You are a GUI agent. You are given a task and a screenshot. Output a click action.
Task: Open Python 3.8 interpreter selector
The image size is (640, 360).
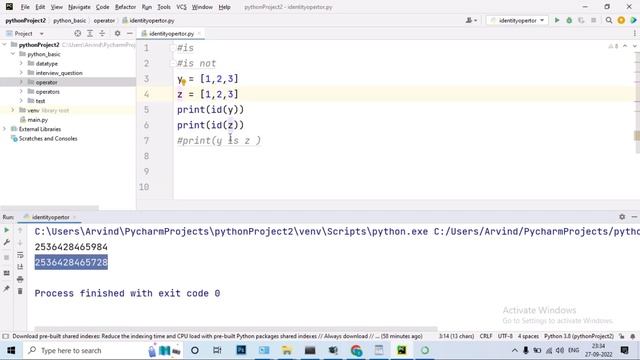pos(579,336)
